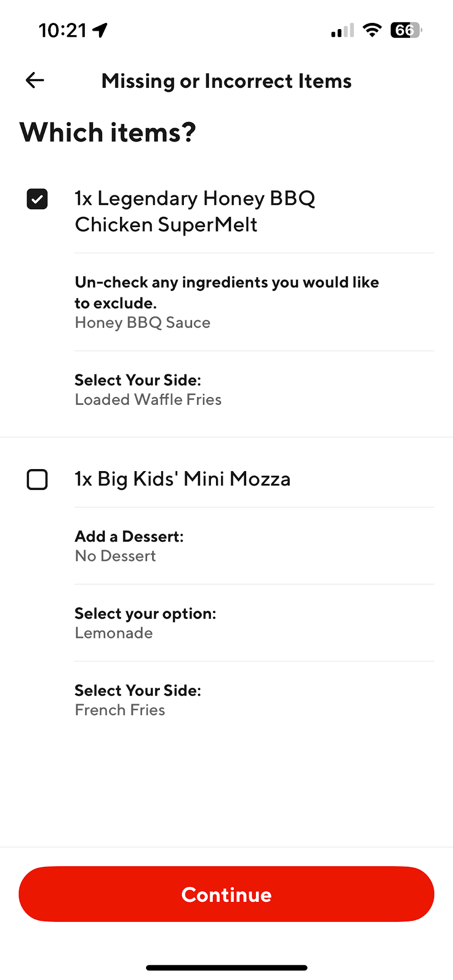Check the Big Kids' Mini Mozza checkbox
The width and height of the screenshot is (453, 980).
[37, 480]
